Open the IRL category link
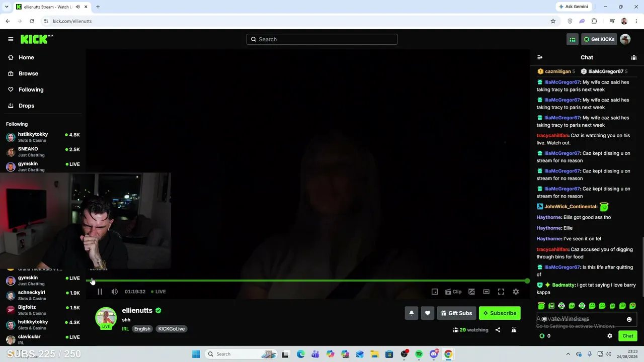This screenshot has width=644, height=362. (125, 329)
